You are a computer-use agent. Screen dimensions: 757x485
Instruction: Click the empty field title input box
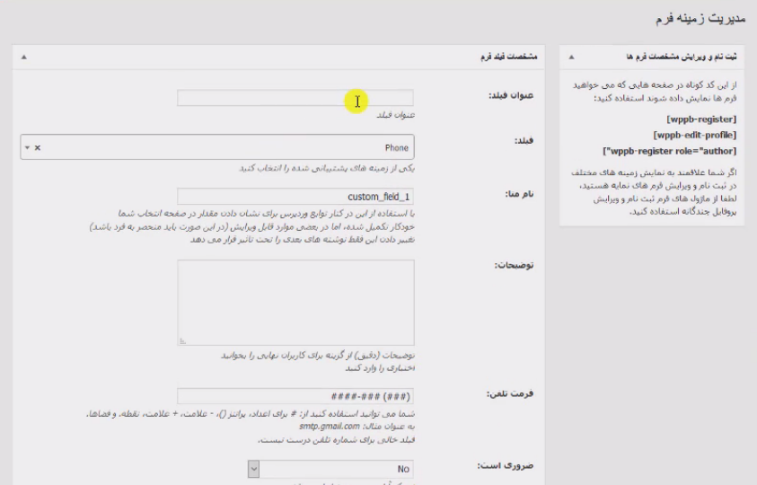point(295,98)
